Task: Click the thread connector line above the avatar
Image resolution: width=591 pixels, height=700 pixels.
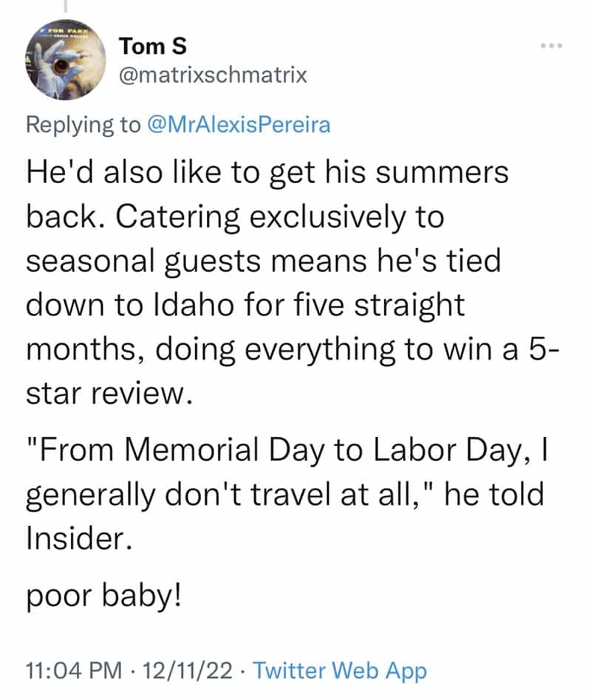Action: point(64,6)
